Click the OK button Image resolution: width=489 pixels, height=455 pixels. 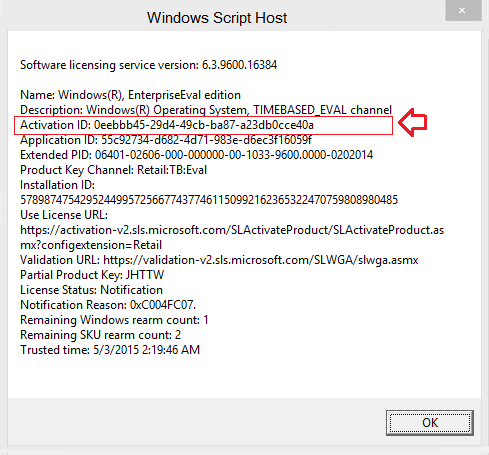(430, 423)
